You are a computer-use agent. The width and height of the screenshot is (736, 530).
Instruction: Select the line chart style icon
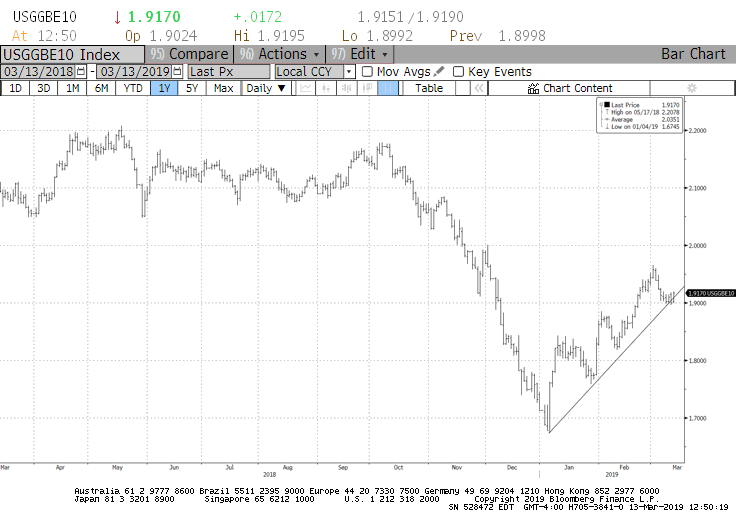306,88
